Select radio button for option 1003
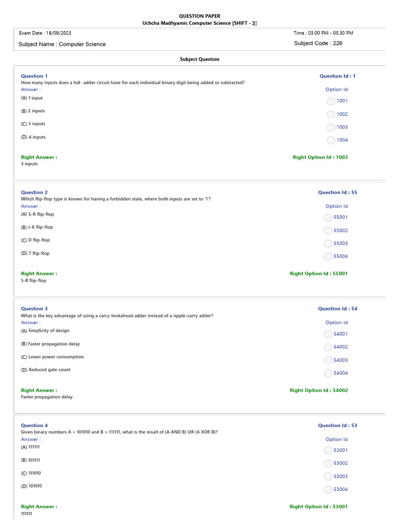 click(x=331, y=127)
